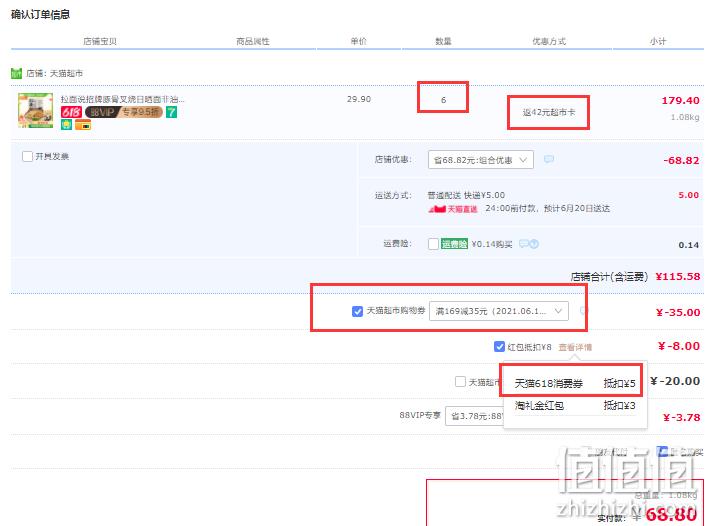
Task: Tick the unchecked 天猫超市 checkbox in the -20.00 row
Action: 460,382
